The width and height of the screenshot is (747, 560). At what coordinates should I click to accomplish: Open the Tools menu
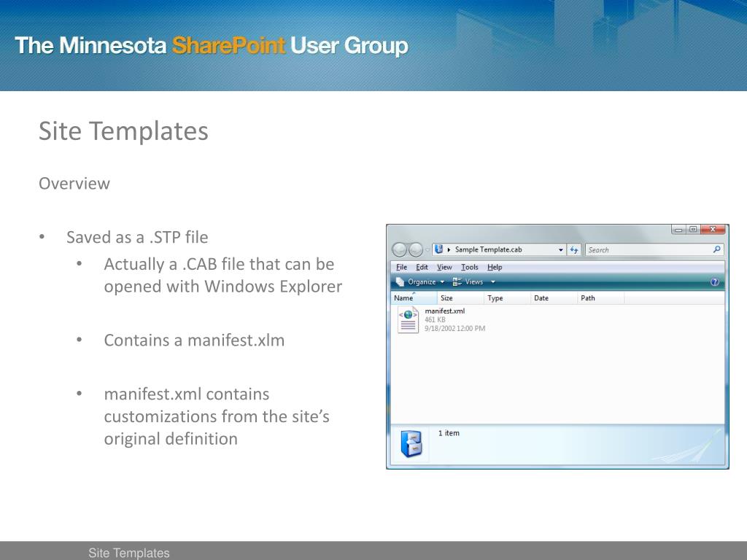469,267
